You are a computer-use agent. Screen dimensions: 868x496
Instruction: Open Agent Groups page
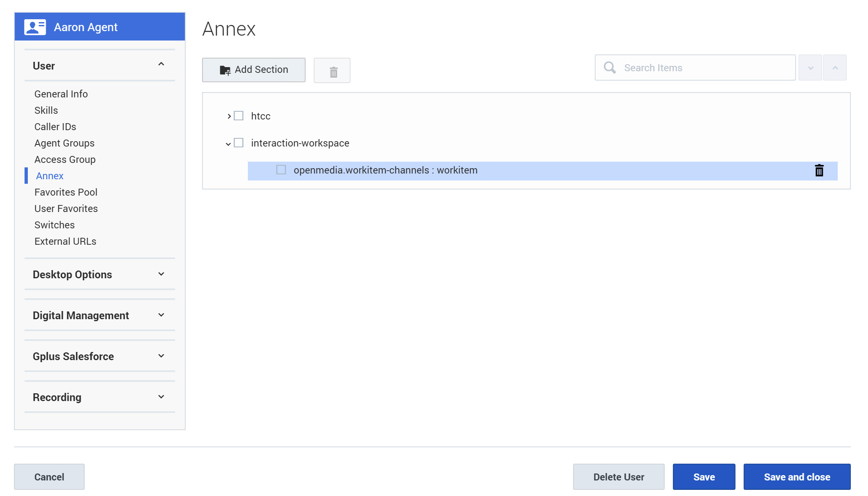tap(64, 143)
